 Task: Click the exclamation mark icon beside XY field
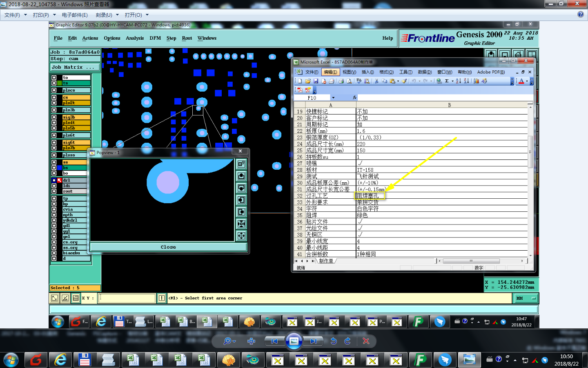[x=162, y=298]
